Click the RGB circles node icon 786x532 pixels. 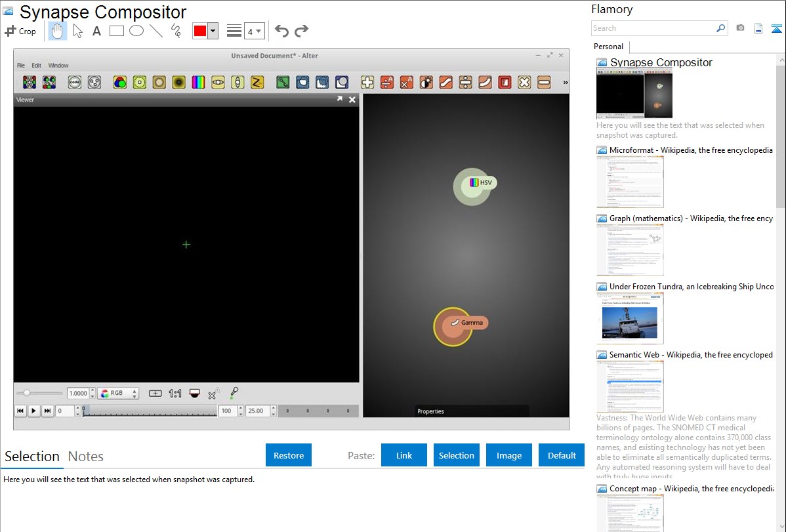120,82
